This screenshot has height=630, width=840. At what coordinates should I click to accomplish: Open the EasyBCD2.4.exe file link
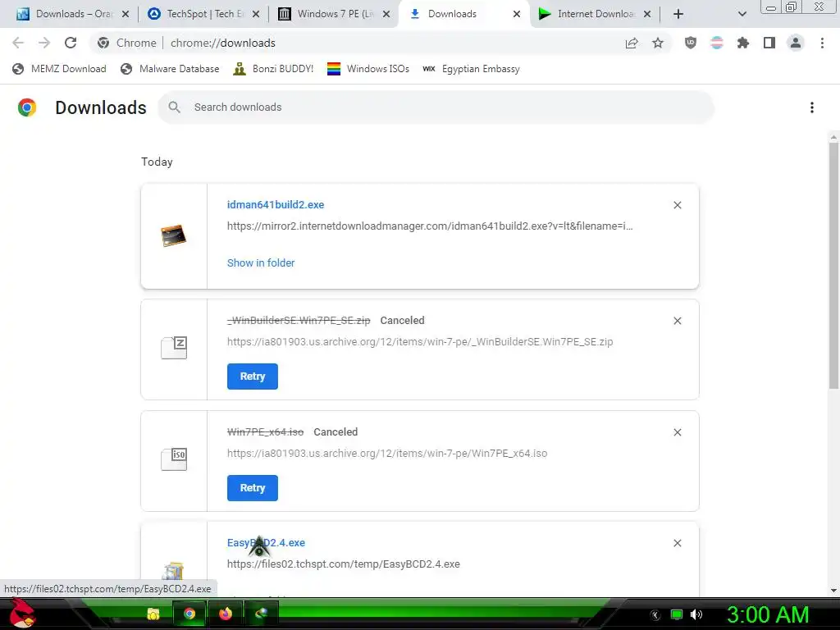tap(266, 543)
